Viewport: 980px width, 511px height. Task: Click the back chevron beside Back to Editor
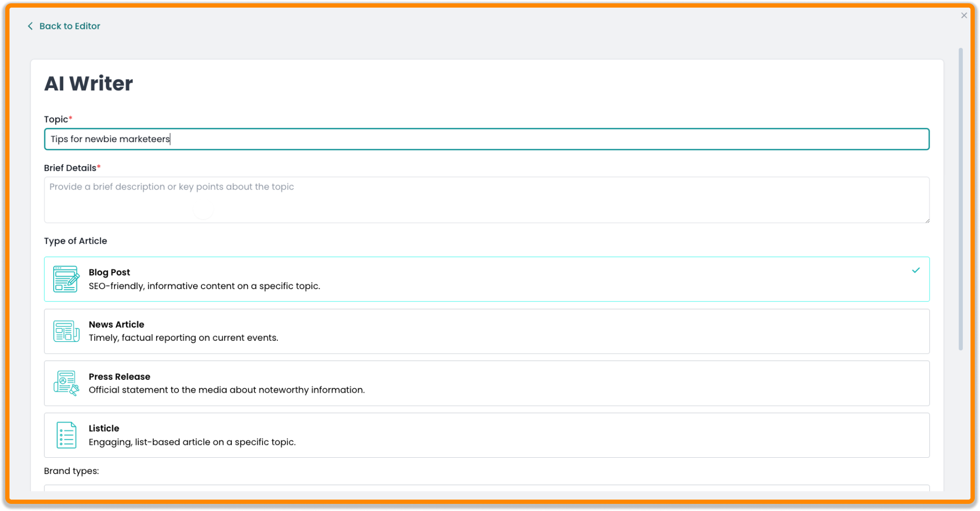point(30,26)
